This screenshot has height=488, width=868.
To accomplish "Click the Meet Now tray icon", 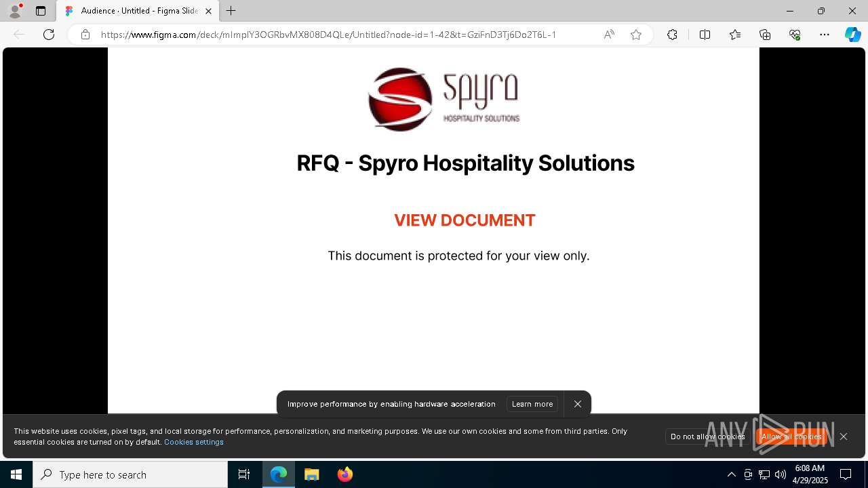I will click(x=748, y=474).
